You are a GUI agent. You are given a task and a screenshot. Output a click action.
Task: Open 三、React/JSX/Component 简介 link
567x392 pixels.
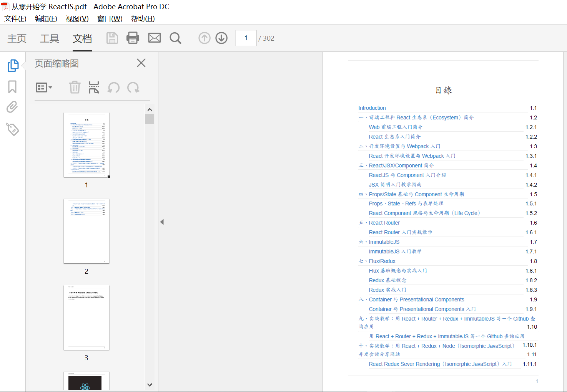(396, 165)
